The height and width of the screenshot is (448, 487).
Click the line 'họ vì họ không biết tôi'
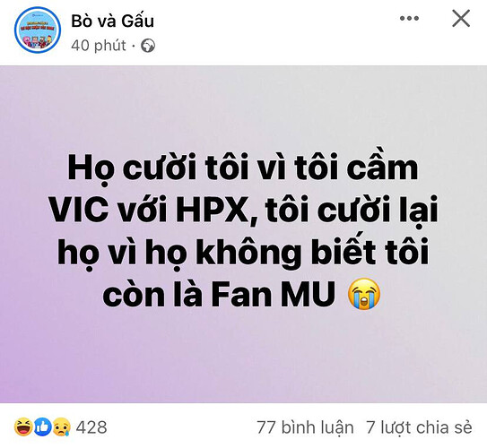point(243,253)
